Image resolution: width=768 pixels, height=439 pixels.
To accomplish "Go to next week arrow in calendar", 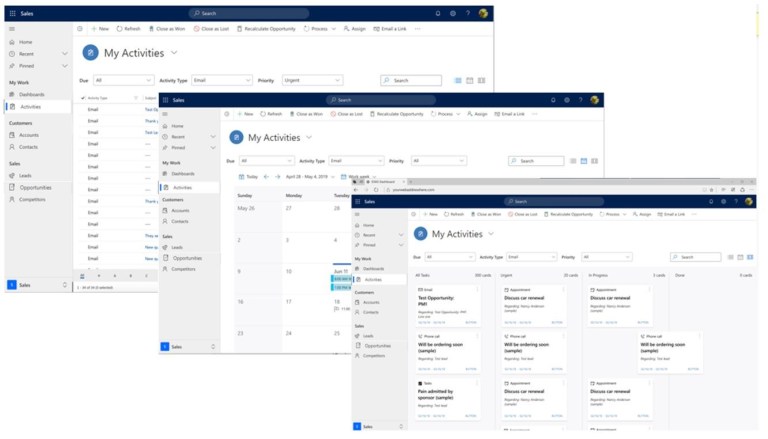I will pyautogui.click(x=277, y=176).
